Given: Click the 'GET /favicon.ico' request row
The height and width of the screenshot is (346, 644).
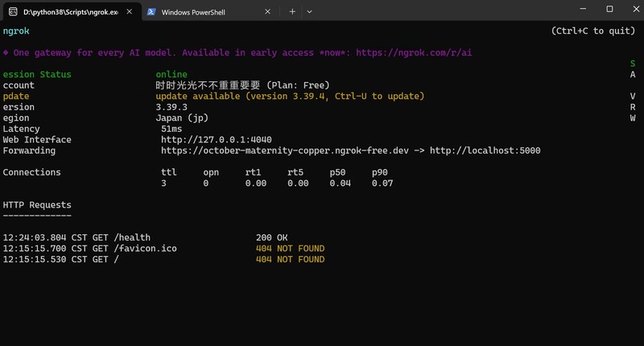Looking at the screenshot, I should tap(163, 249).
